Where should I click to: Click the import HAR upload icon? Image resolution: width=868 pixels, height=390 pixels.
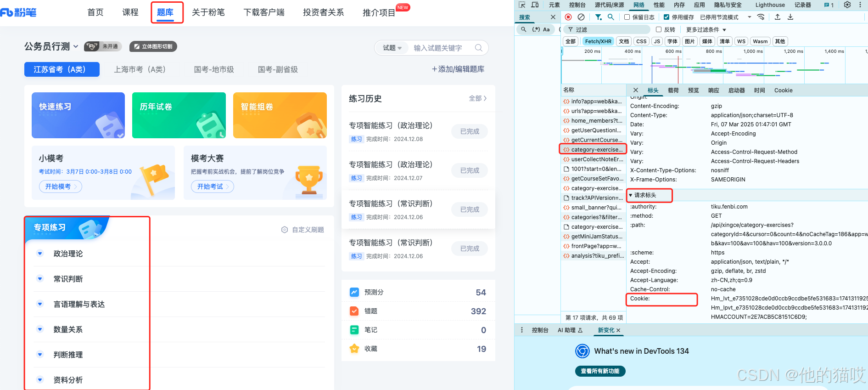778,17
